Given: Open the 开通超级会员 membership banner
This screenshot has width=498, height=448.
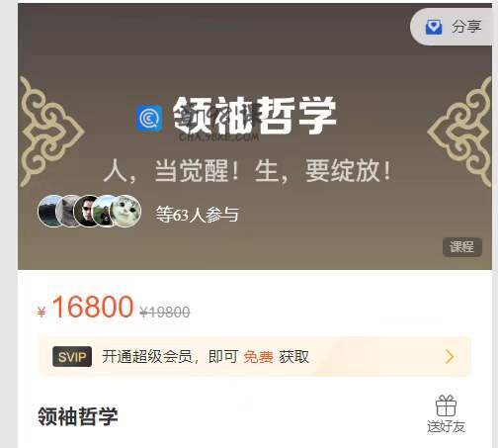Looking at the screenshot, I should (x=255, y=356).
